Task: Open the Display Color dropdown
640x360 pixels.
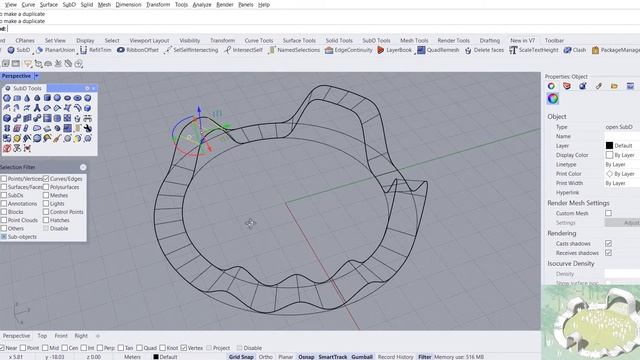Action: [622, 155]
